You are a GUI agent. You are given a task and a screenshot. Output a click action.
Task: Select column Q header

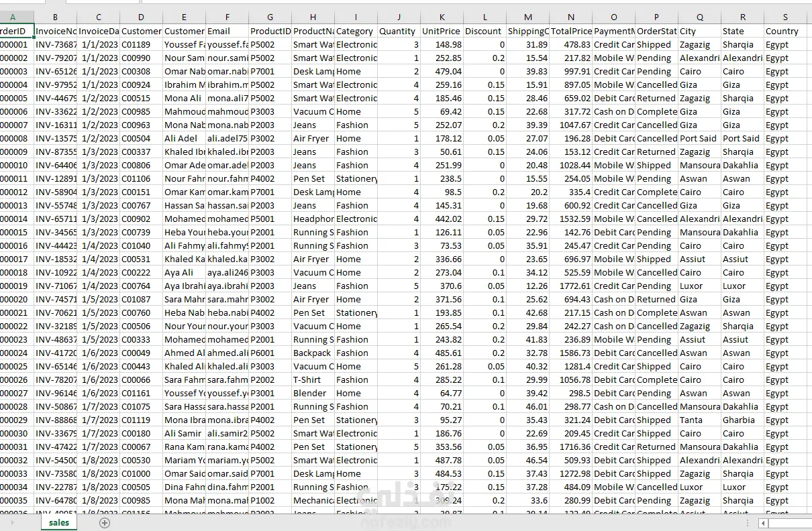pos(700,17)
